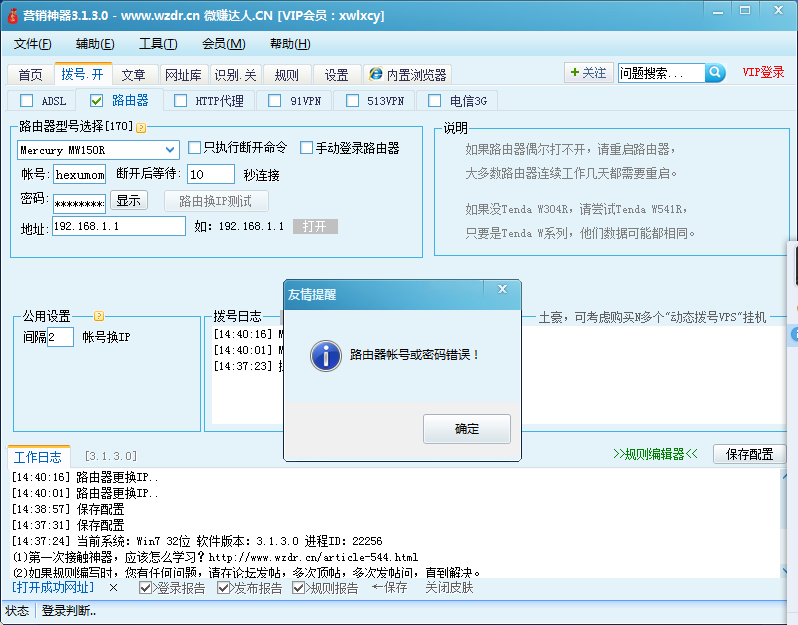Enable the ADSL checkbox
Viewport: 798px width, 625px height.
pos(26,101)
